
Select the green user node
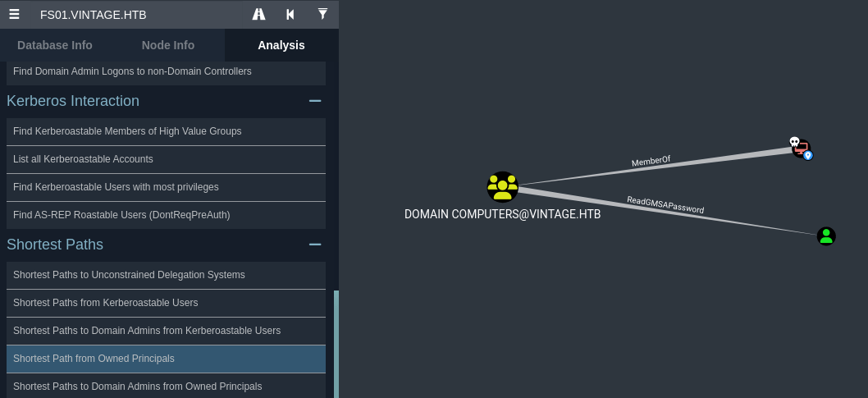(826, 236)
